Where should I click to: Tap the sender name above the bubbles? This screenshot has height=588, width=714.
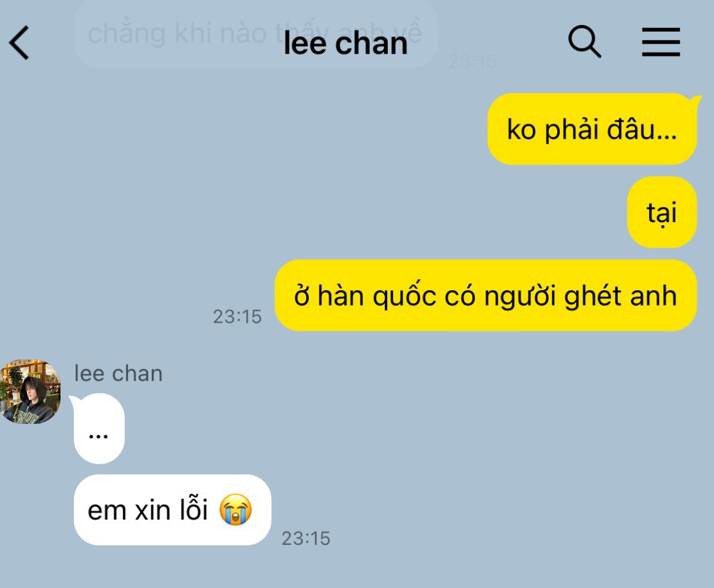119,374
